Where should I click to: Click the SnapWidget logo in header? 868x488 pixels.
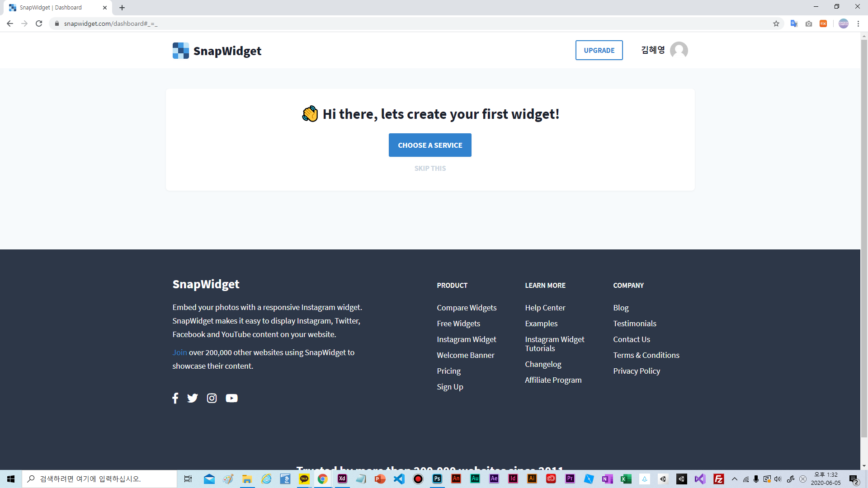coord(217,51)
